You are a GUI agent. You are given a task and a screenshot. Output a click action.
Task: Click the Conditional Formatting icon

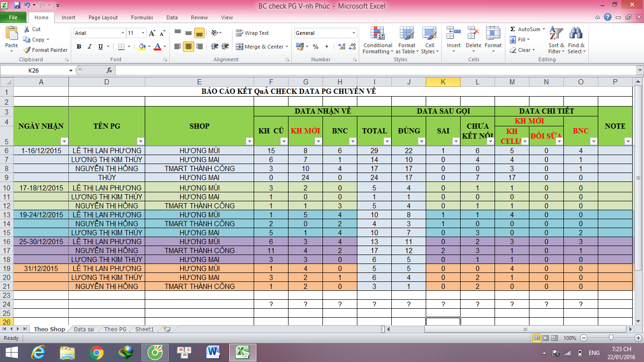point(377,34)
